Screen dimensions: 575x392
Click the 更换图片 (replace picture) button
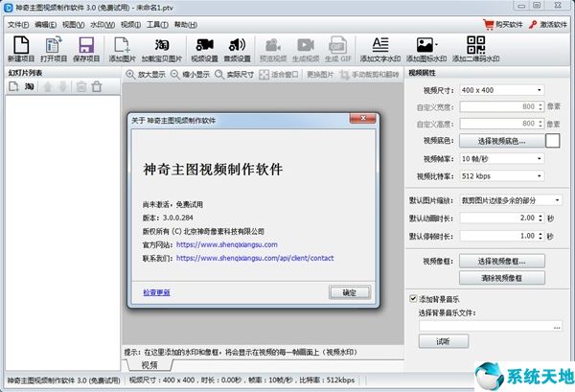(320, 75)
